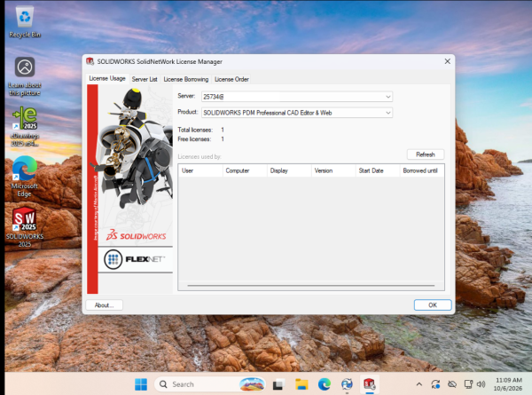Launch the Microsoft Edge desktop shortcut
The image size is (532, 395).
coord(25,177)
